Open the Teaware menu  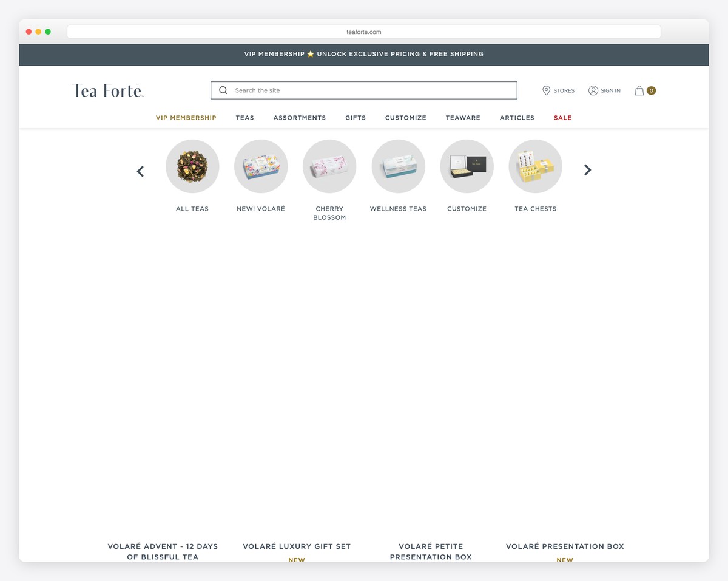(463, 118)
